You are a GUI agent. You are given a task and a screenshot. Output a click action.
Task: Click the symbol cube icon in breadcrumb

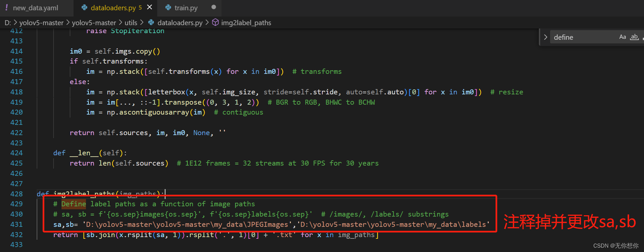(x=215, y=23)
